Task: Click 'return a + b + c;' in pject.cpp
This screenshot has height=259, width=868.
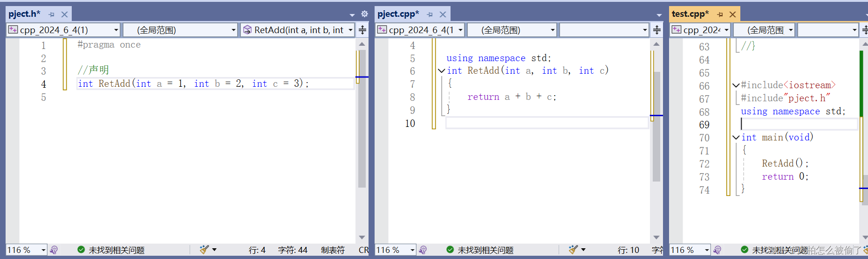Action: [512, 97]
